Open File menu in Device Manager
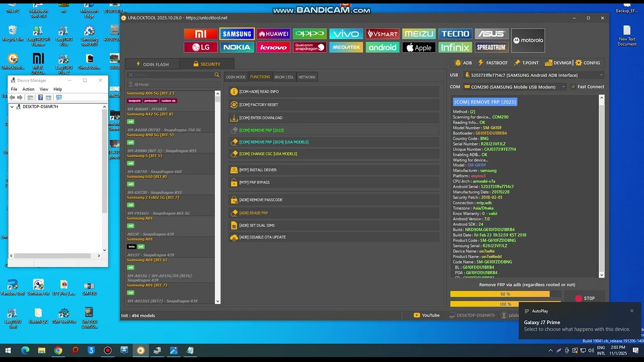Screen dimensions: 644x362 coord(14,89)
